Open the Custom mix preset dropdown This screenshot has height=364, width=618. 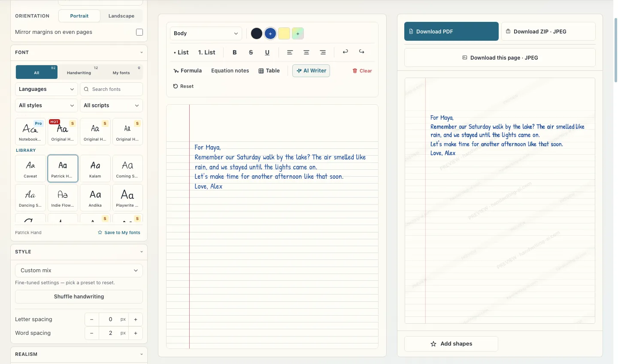click(x=79, y=271)
